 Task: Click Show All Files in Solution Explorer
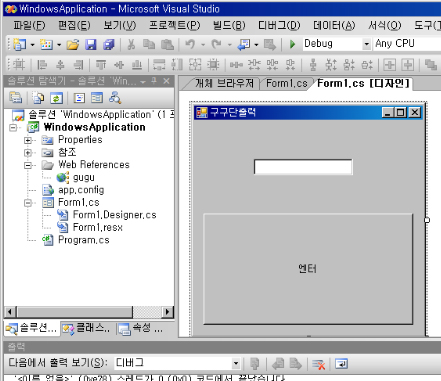[x=38, y=98]
